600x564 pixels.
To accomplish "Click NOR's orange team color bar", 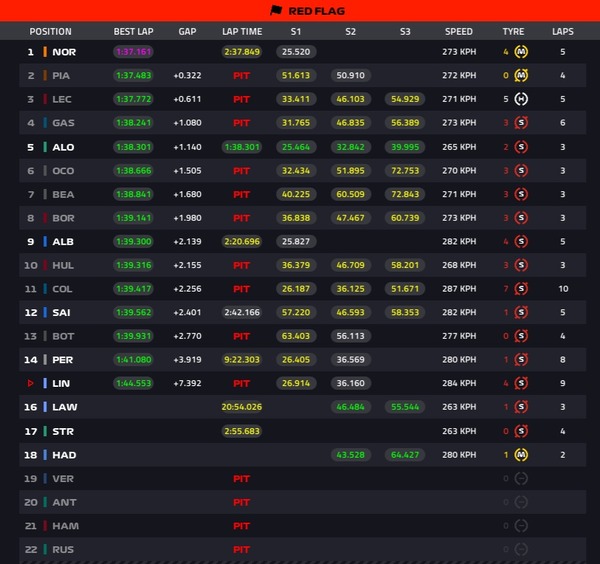I will click(x=45, y=52).
